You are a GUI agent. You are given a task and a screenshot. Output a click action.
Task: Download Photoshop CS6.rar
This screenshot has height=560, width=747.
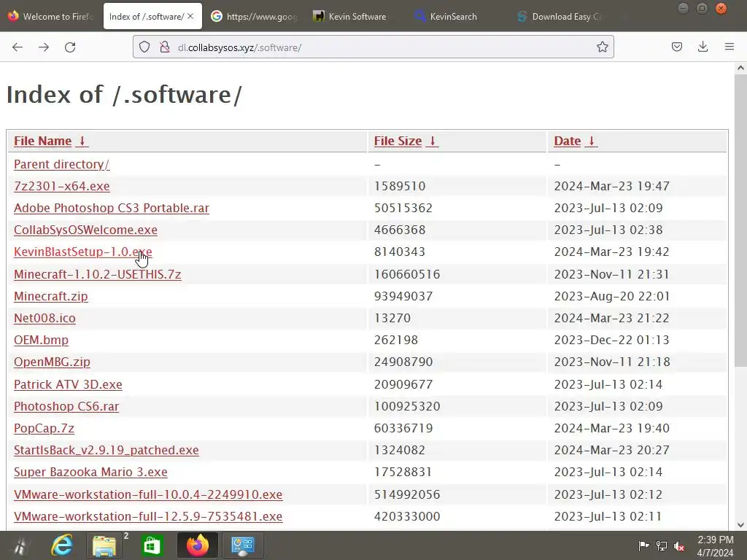pos(66,406)
